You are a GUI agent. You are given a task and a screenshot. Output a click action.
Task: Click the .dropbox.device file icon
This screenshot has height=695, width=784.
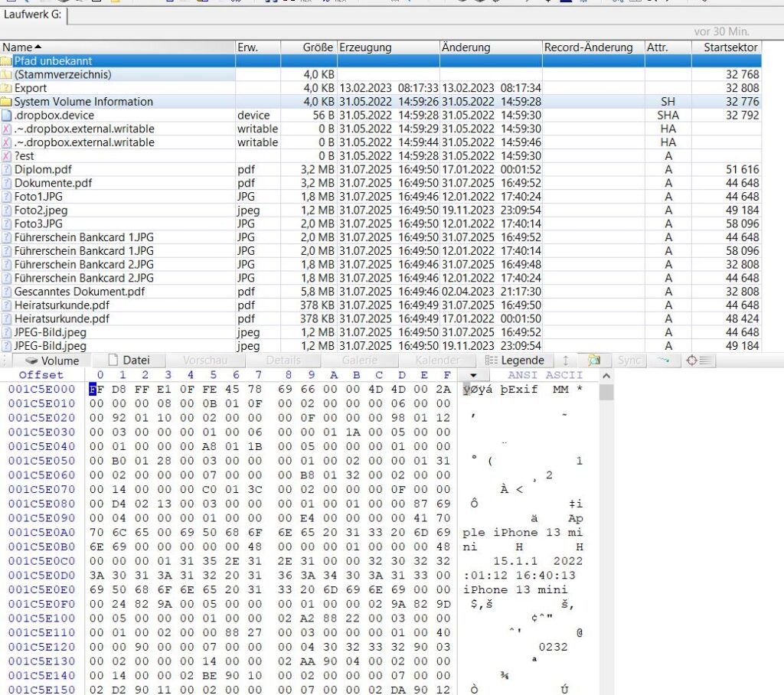click(x=7, y=116)
